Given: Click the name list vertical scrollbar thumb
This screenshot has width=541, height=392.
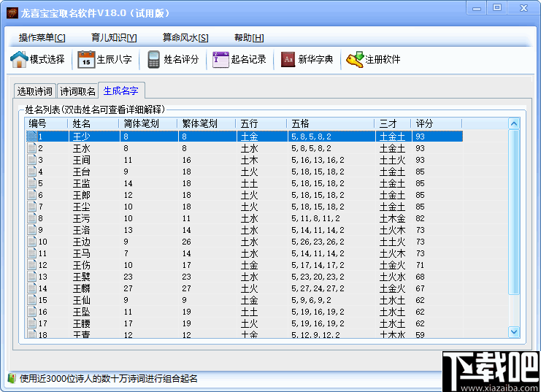Looking at the screenshot, I should point(514,212).
